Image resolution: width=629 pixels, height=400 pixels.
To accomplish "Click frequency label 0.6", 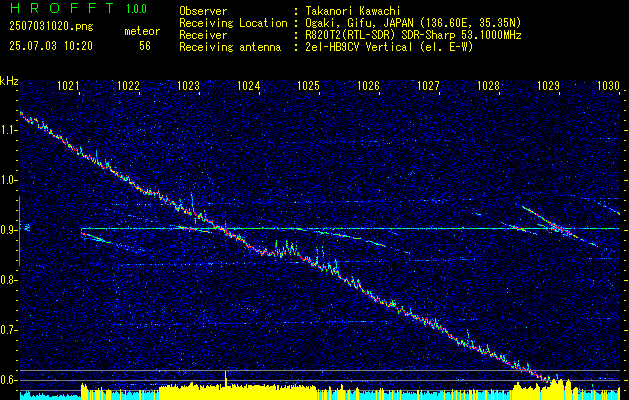I will [x=9, y=380].
